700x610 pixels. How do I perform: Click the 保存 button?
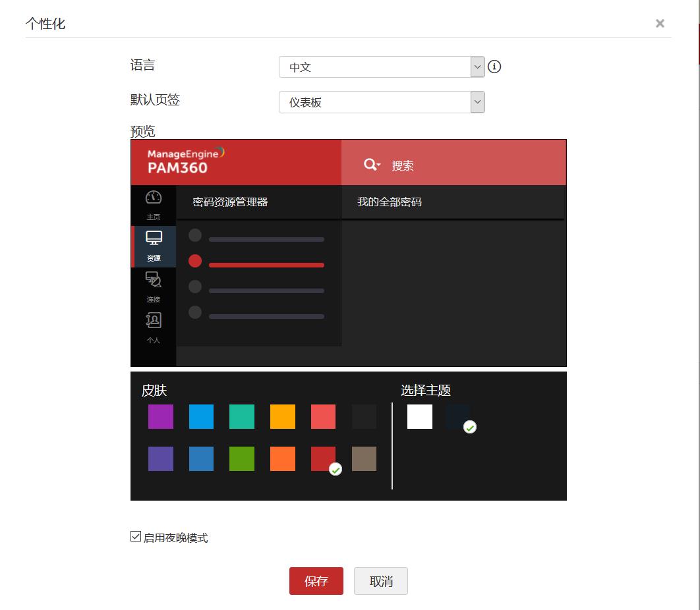pyautogui.click(x=316, y=581)
